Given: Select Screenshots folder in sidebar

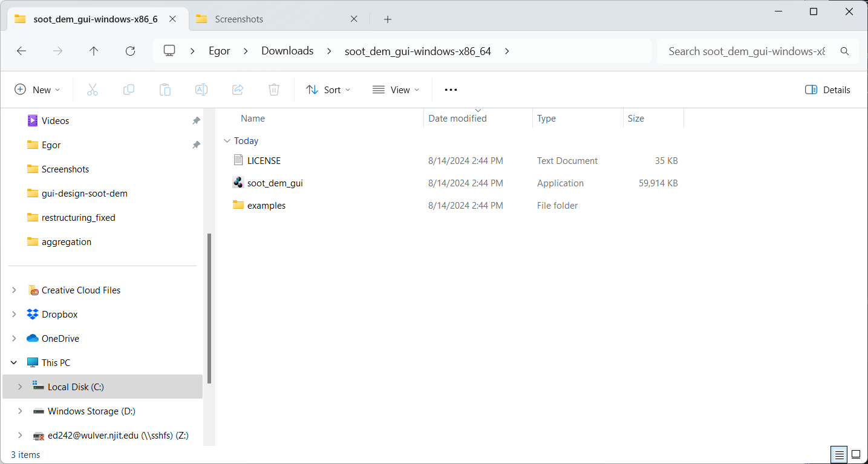Looking at the screenshot, I should [x=65, y=169].
